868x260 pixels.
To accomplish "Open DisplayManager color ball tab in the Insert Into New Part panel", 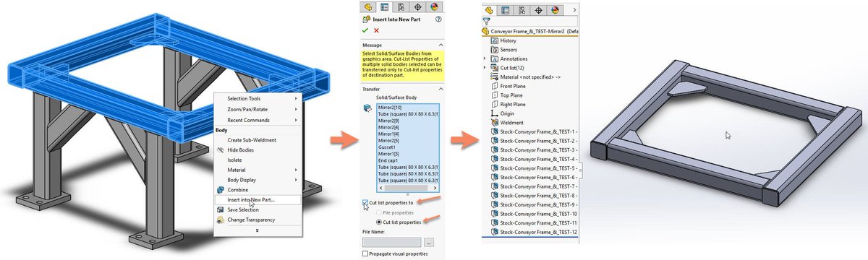I will pos(435,6).
